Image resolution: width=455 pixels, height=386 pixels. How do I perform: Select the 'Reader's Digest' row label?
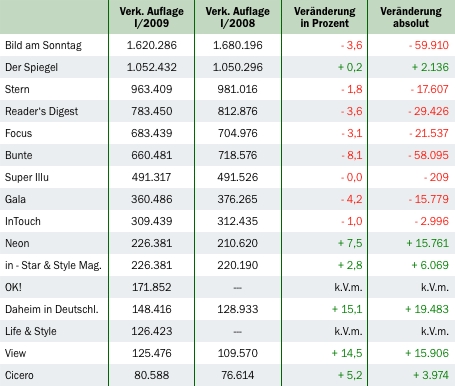point(42,111)
